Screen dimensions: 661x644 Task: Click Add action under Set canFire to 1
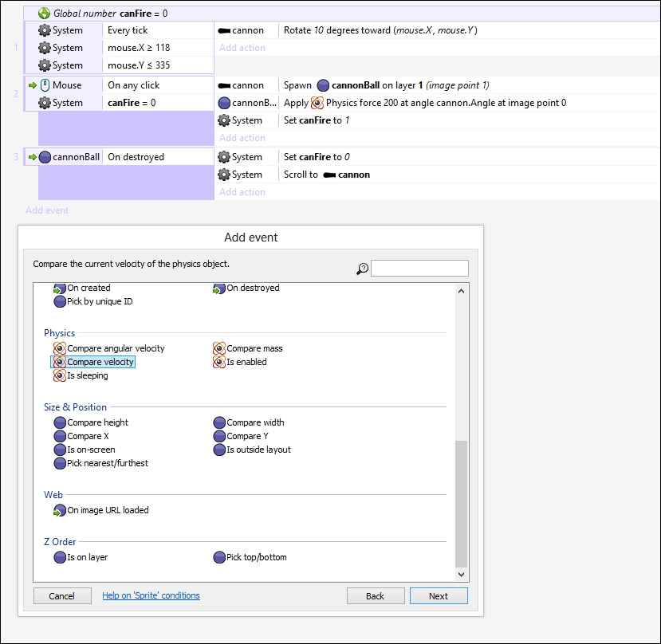[242, 138]
